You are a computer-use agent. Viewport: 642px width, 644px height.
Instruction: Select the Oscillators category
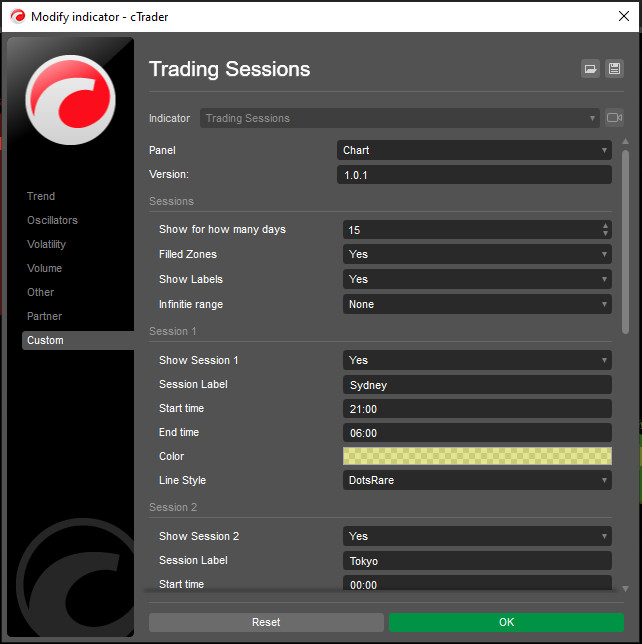52,220
